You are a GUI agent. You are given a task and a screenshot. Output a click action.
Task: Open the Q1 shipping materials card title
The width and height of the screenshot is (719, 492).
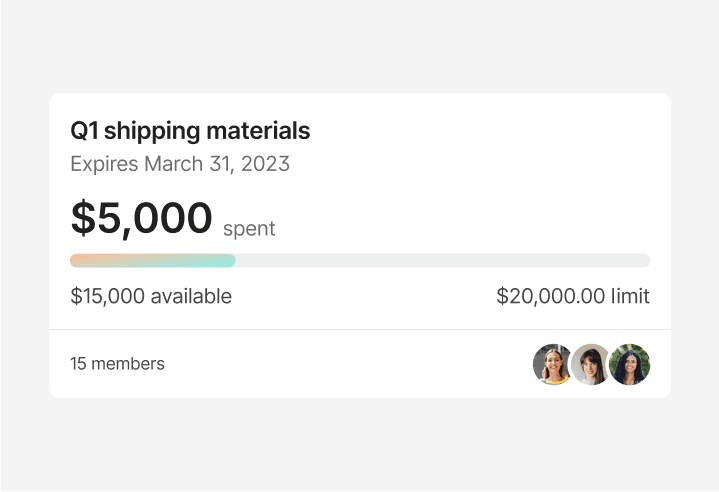(190, 131)
